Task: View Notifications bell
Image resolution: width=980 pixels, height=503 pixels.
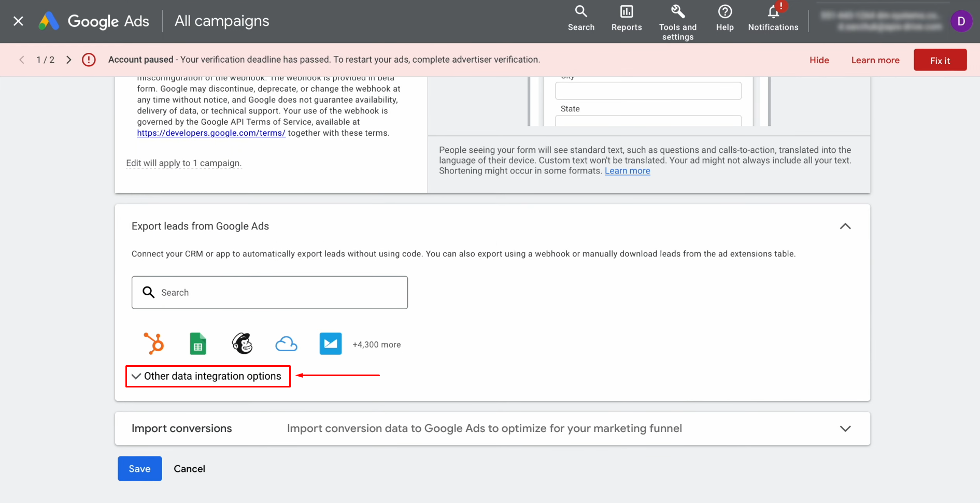Action: tap(773, 18)
